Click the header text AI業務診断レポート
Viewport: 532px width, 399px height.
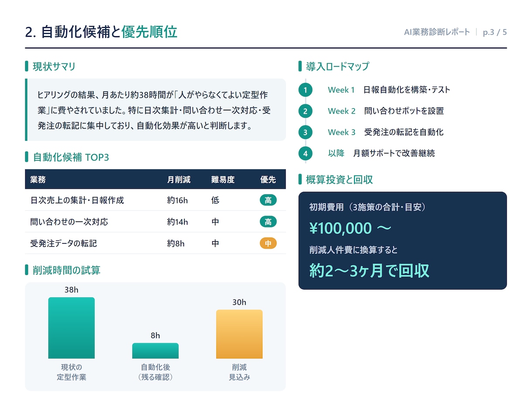click(x=437, y=32)
